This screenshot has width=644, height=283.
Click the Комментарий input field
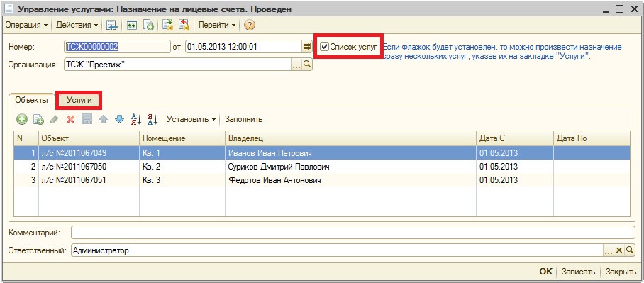click(x=352, y=233)
